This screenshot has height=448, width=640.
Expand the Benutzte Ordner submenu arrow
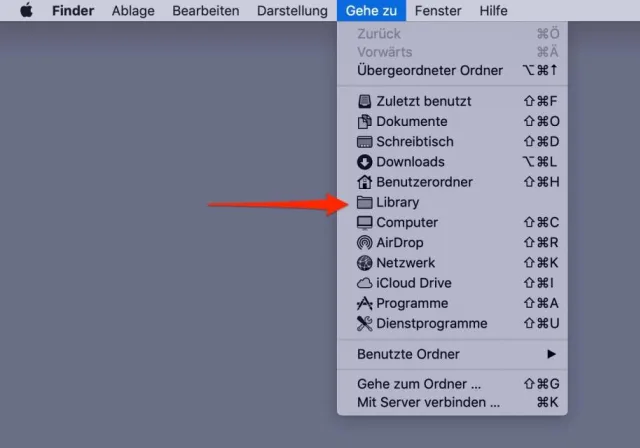550,354
